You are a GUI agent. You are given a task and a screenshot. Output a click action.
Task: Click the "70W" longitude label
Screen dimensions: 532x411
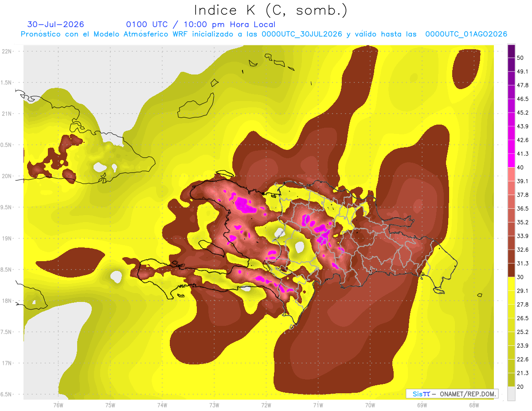370,405
